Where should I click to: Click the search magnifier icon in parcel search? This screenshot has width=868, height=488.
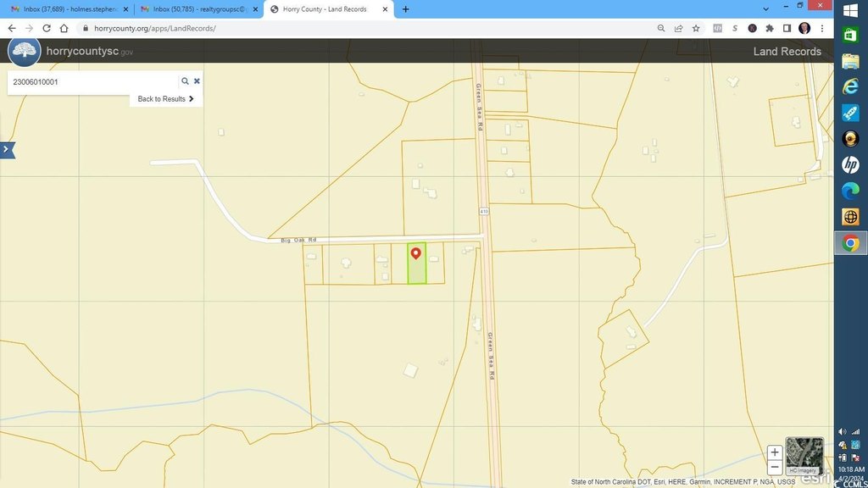pos(185,81)
